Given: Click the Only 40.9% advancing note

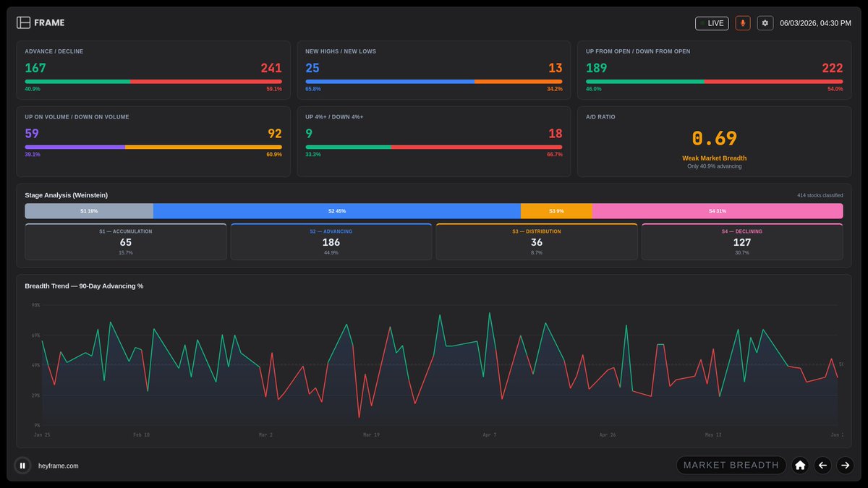Looking at the screenshot, I should click(715, 166).
